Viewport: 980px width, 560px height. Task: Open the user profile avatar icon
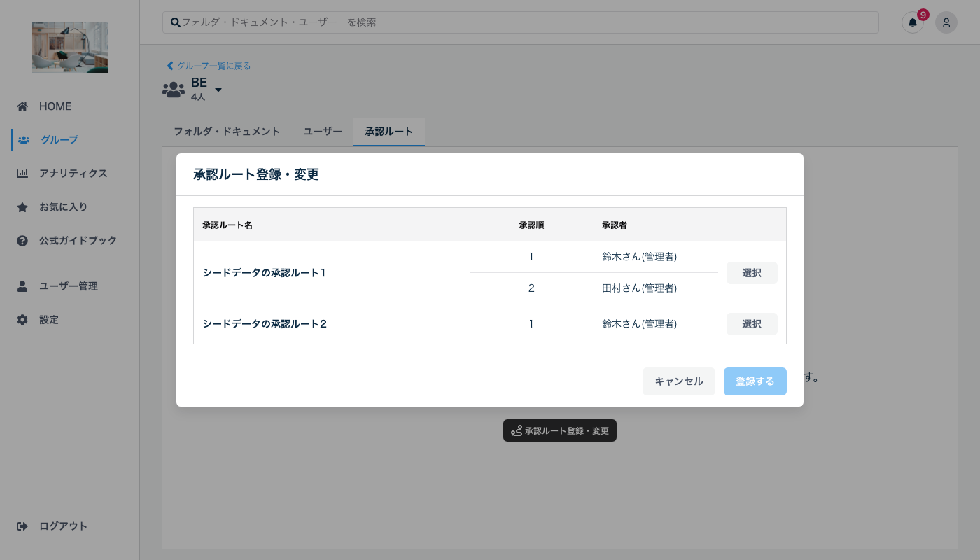pos(946,22)
